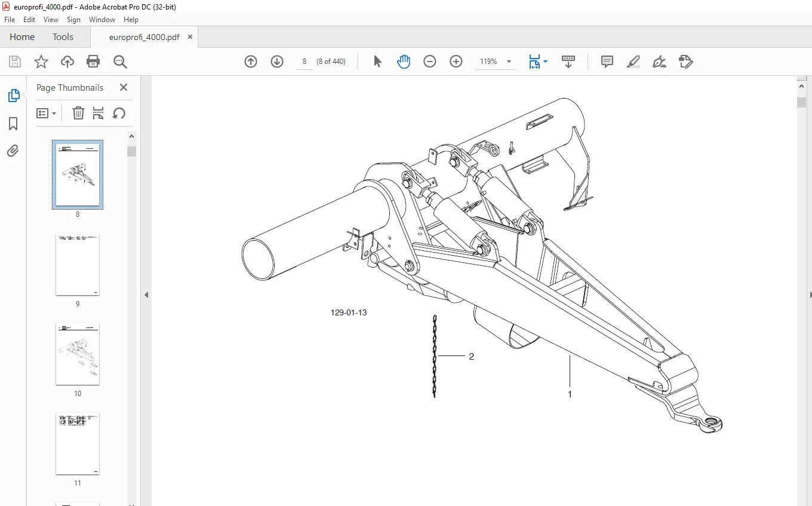Click the cloud upload icon
Screen dimensions: 812x506
[x=67, y=62]
